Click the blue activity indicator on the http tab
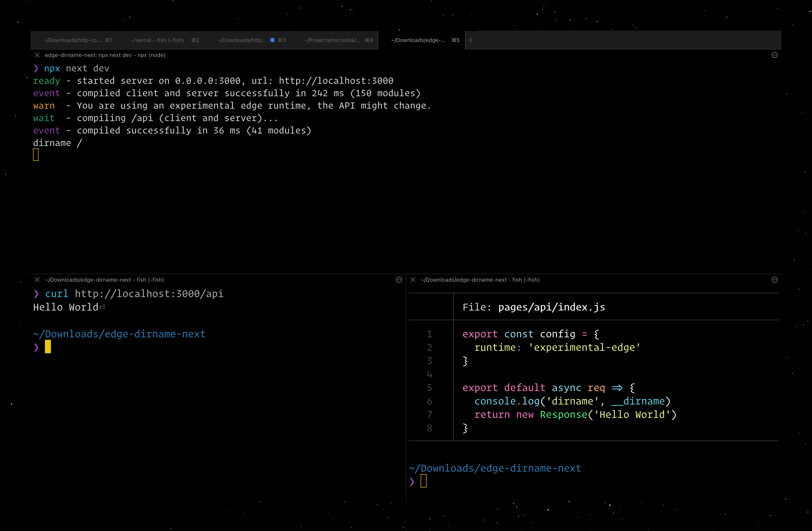Viewport: 812px width, 531px height. [x=272, y=40]
